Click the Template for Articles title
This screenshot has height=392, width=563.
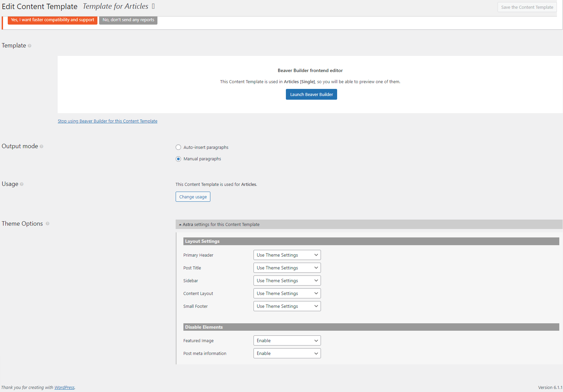tap(116, 6)
